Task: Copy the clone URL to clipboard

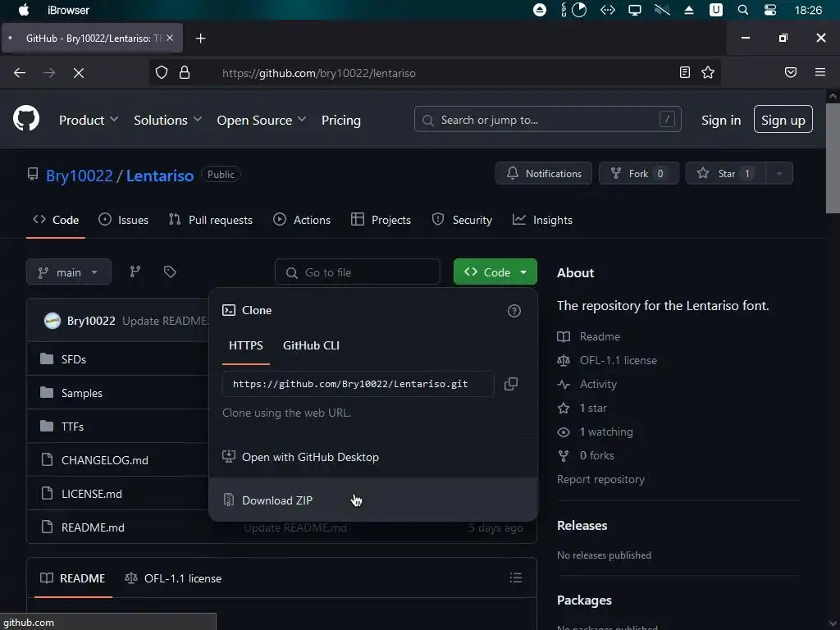Action: tap(510, 384)
